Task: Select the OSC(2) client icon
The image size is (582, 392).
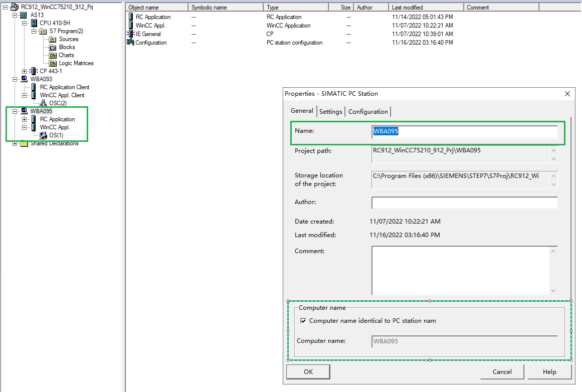Action: pos(44,103)
